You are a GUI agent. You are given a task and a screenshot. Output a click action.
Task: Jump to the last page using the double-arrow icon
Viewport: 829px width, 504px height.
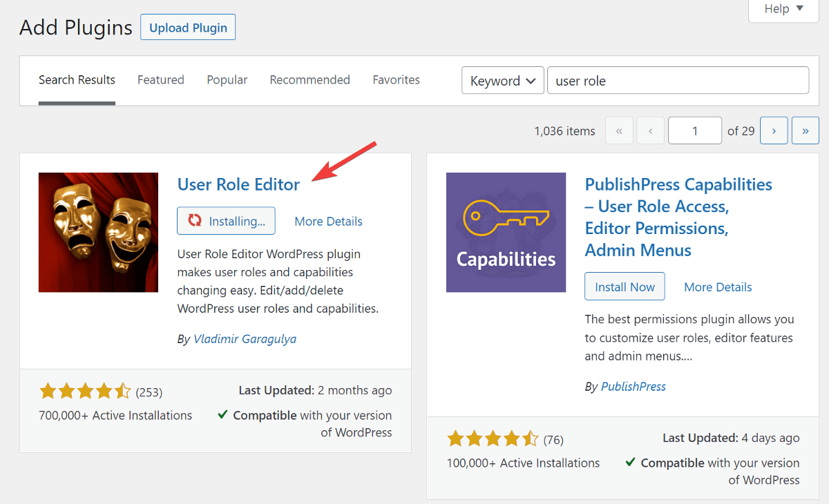pos(805,130)
